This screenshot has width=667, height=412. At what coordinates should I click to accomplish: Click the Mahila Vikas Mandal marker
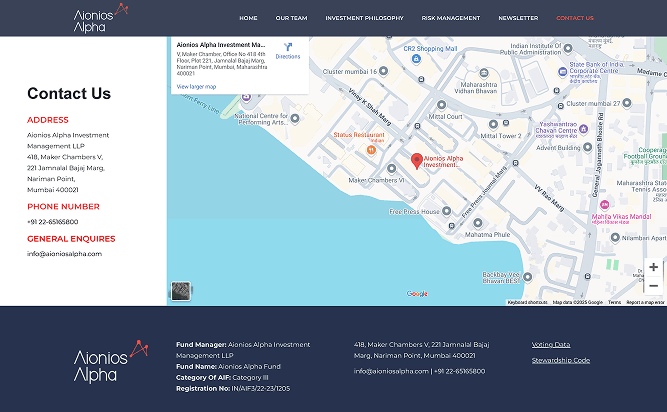point(604,205)
